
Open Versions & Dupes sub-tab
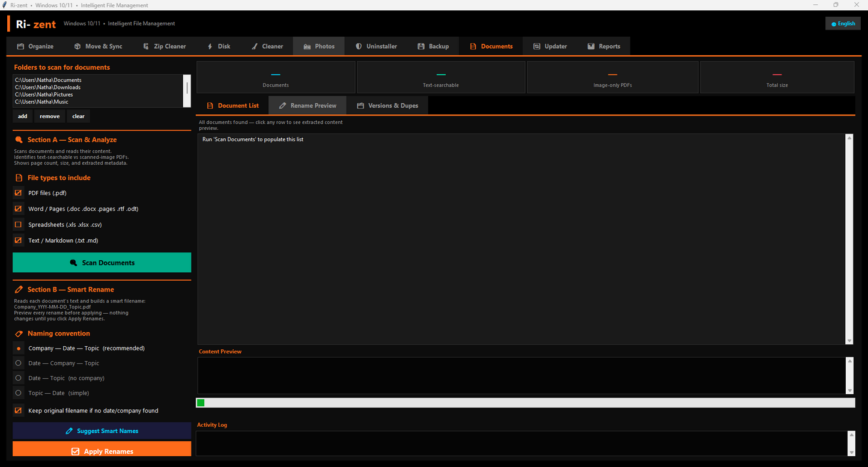pyautogui.click(x=387, y=105)
